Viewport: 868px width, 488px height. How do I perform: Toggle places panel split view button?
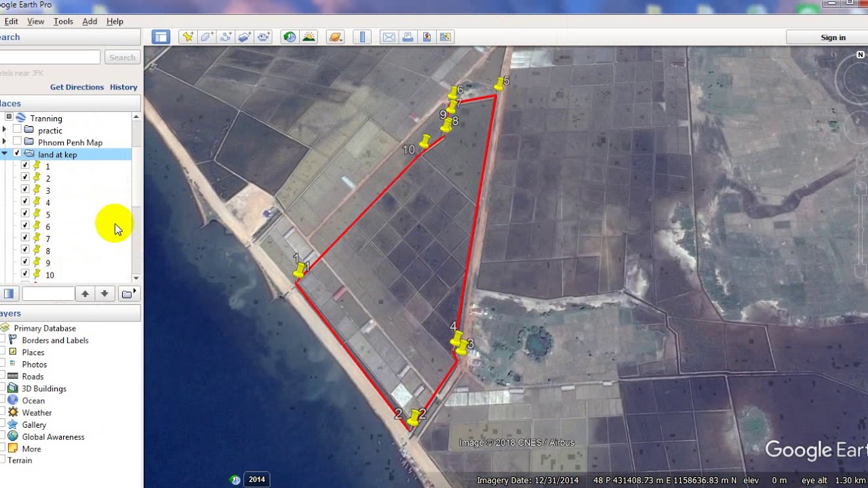point(8,293)
